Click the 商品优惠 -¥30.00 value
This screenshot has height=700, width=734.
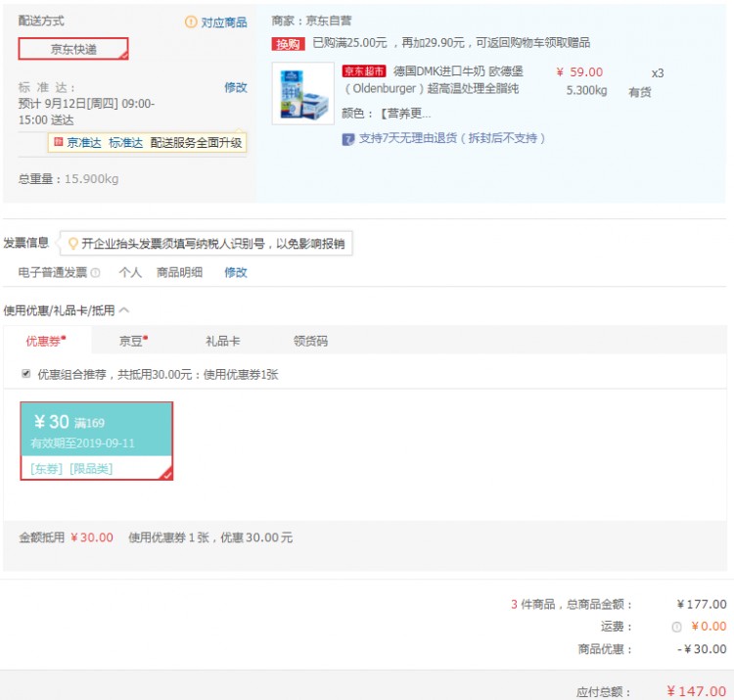pos(702,649)
